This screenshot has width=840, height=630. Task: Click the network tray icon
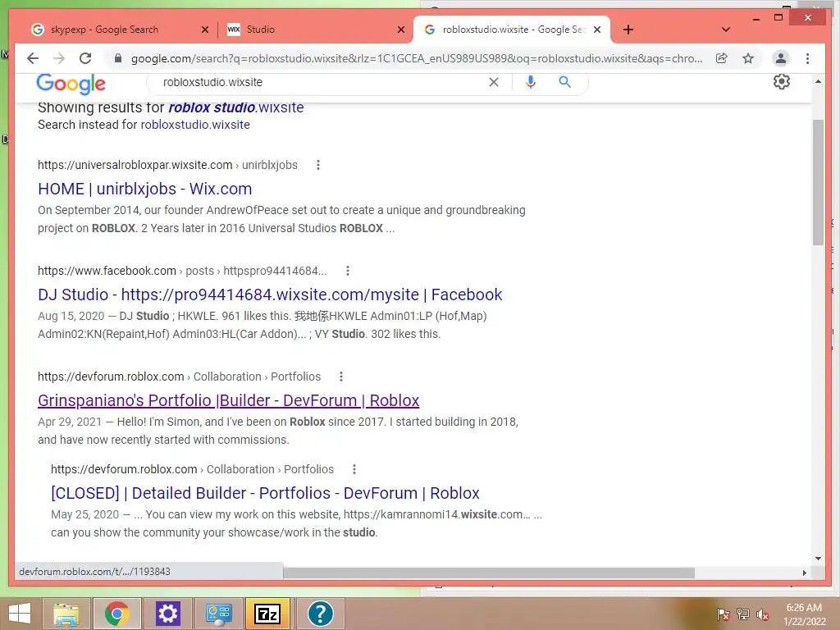pyautogui.click(x=742, y=614)
